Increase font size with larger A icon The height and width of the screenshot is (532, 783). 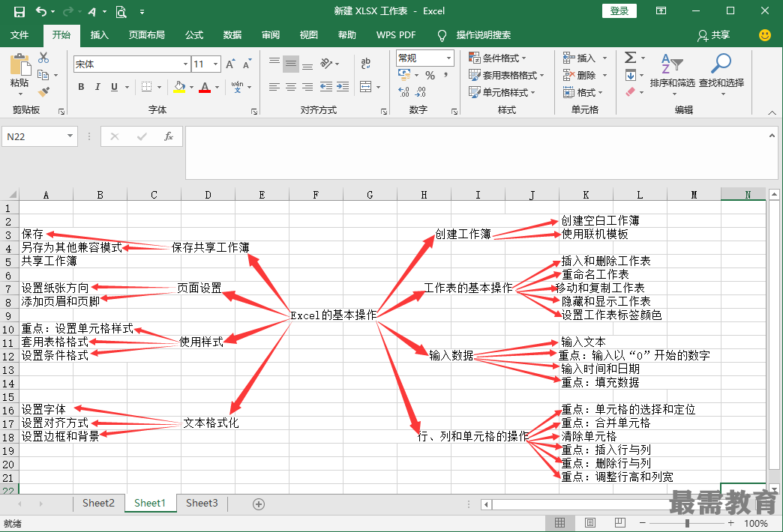pyautogui.click(x=229, y=64)
